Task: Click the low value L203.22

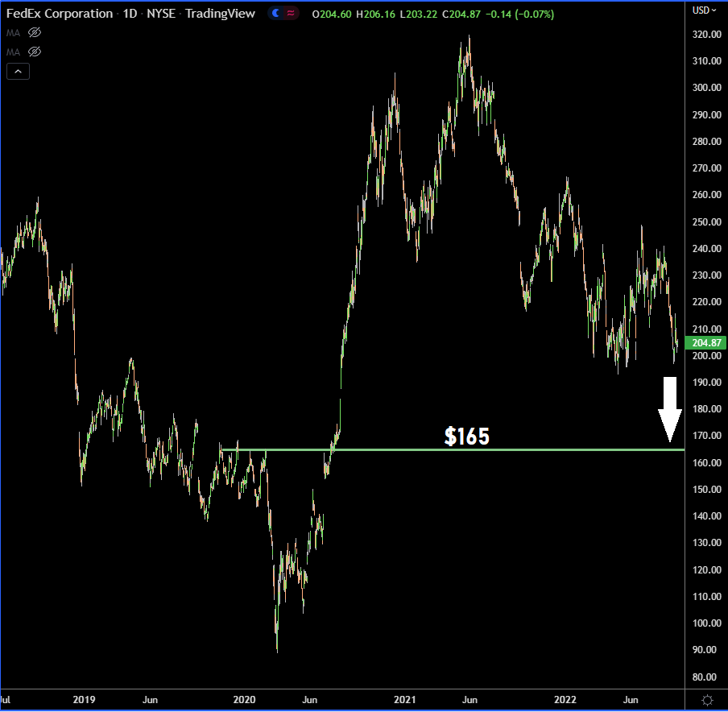Action: 418,14
